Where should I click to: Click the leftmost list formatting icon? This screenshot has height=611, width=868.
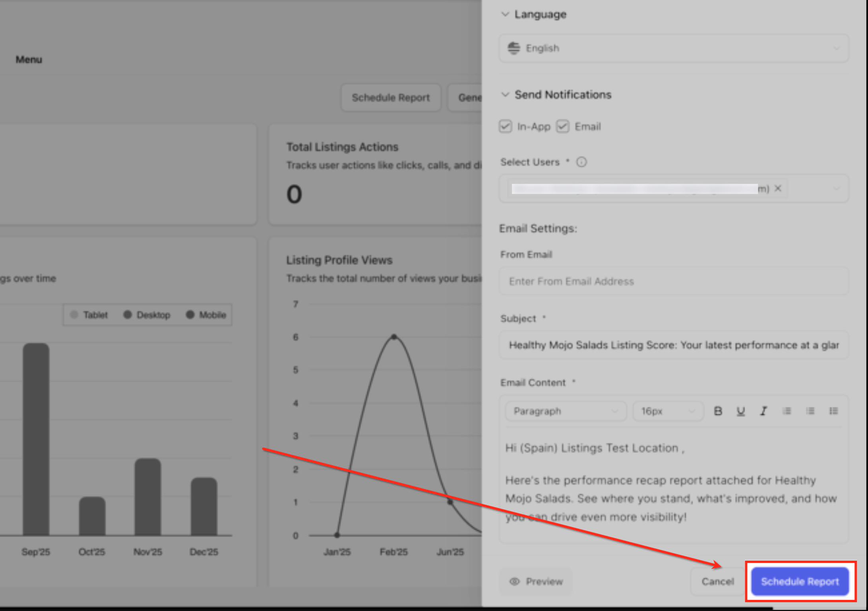click(x=787, y=411)
